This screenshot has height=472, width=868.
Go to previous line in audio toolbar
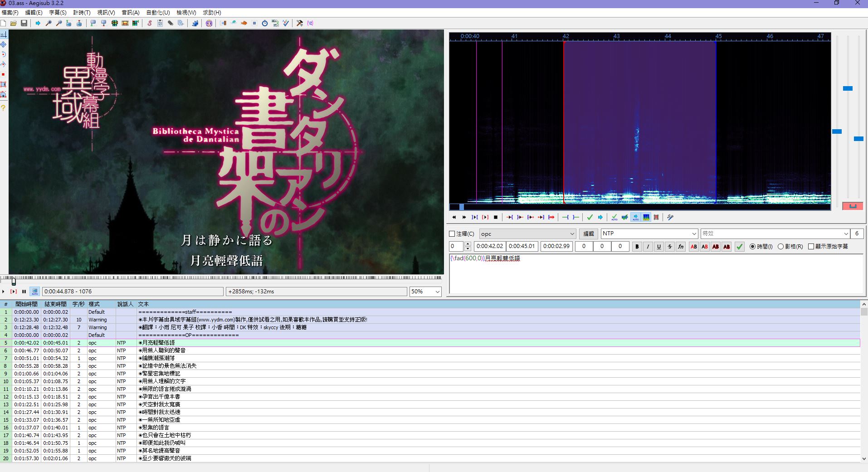pos(454,217)
